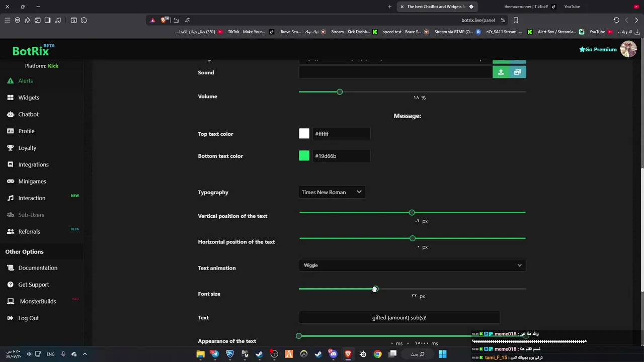Open the user profile avatar

tap(628, 49)
